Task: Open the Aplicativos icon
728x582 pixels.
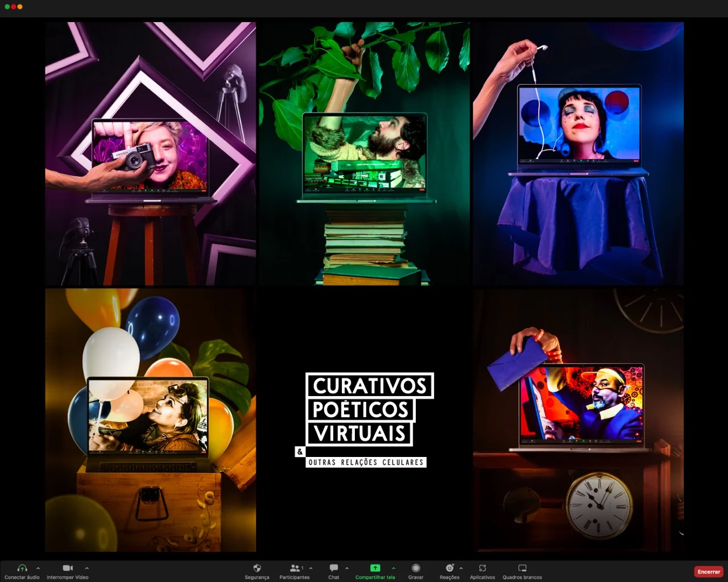Action: coord(482,568)
